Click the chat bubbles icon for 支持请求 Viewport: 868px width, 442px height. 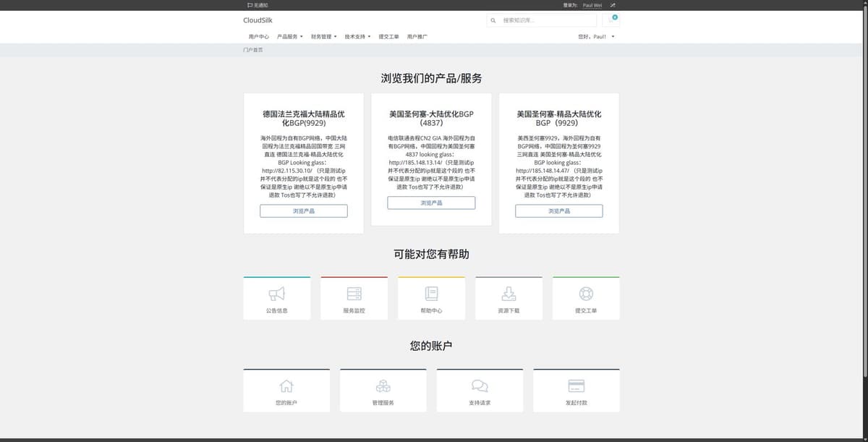tap(480, 386)
